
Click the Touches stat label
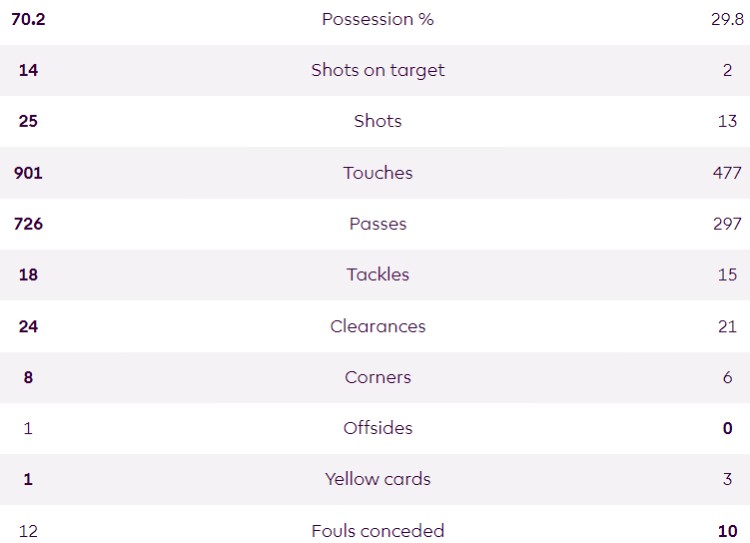coord(377,173)
